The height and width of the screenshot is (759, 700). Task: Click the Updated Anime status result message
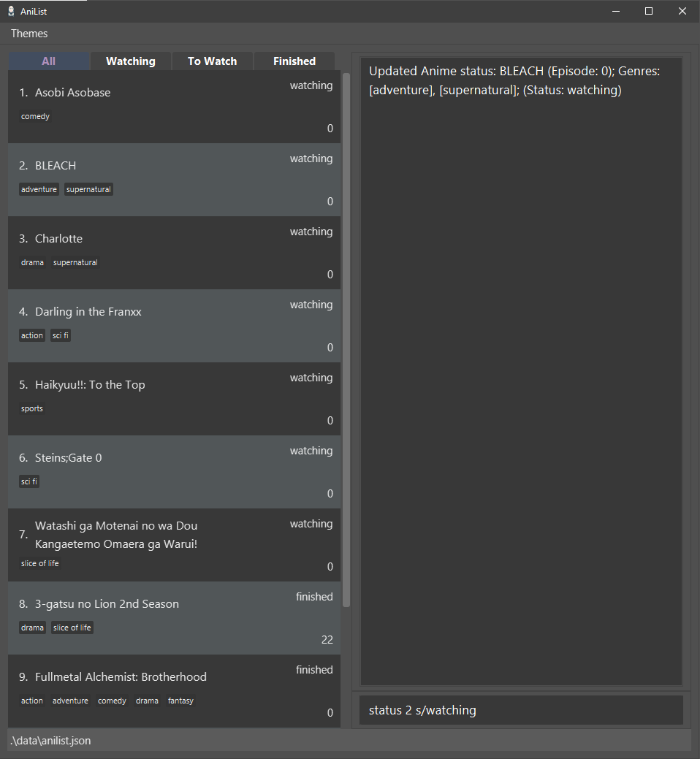click(x=514, y=80)
